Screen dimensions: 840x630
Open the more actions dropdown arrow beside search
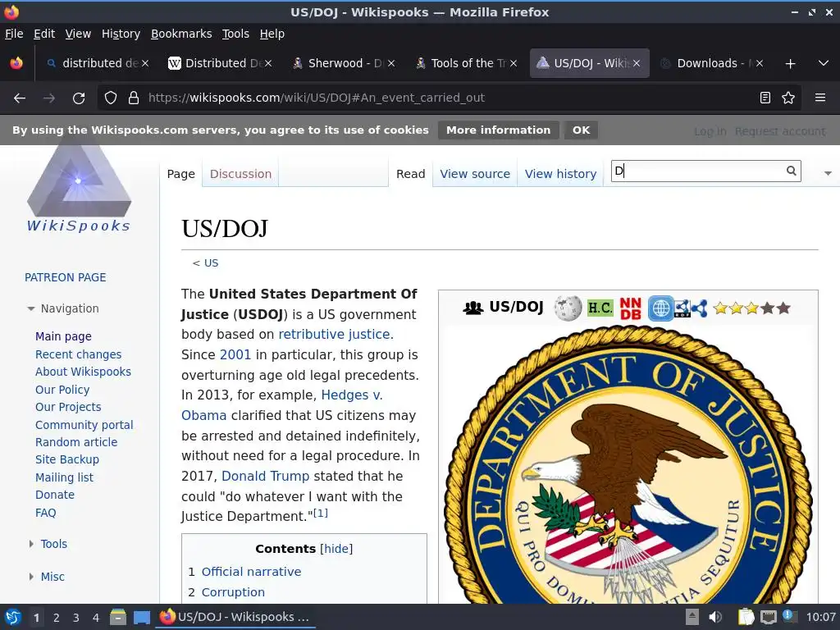[x=828, y=173]
